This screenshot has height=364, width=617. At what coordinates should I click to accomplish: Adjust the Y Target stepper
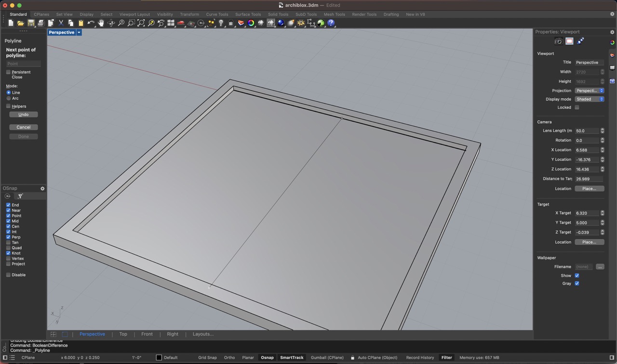[x=602, y=222]
